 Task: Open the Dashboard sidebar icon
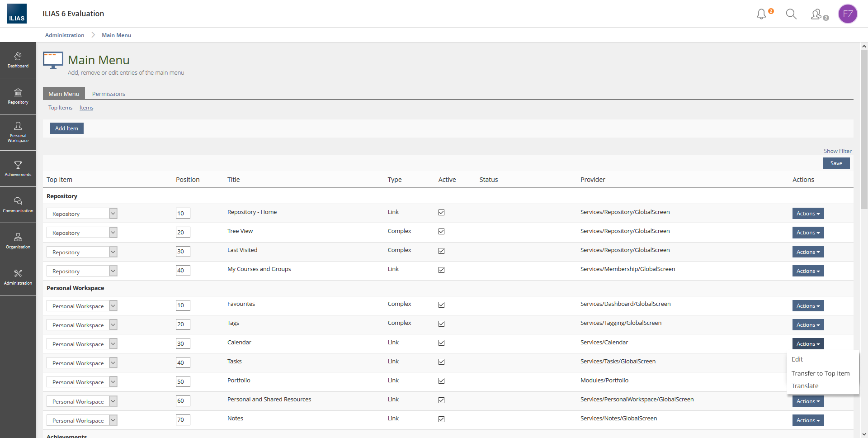(x=18, y=60)
